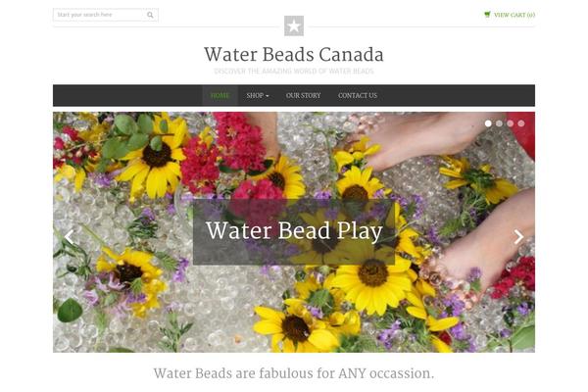Focus the search input field
The height and width of the screenshot is (392, 588).
click(100, 15)
